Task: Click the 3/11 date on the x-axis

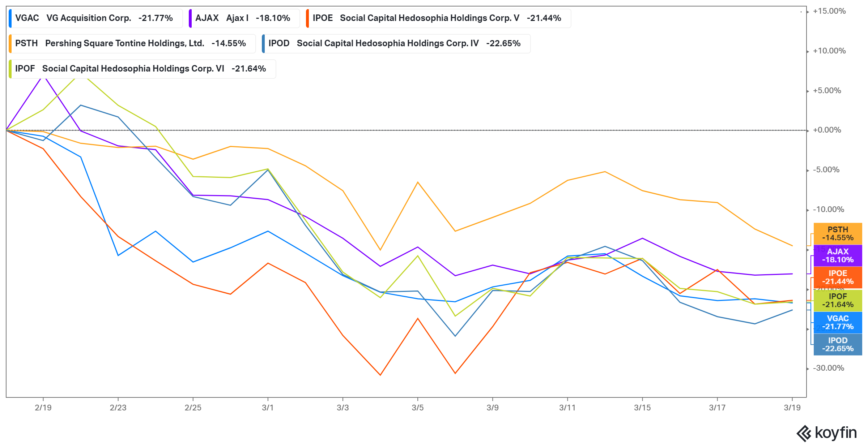Action: point(567,408)
